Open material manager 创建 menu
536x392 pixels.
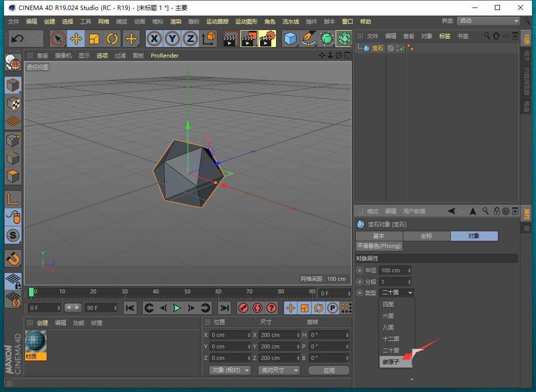[x=43, y=322]
